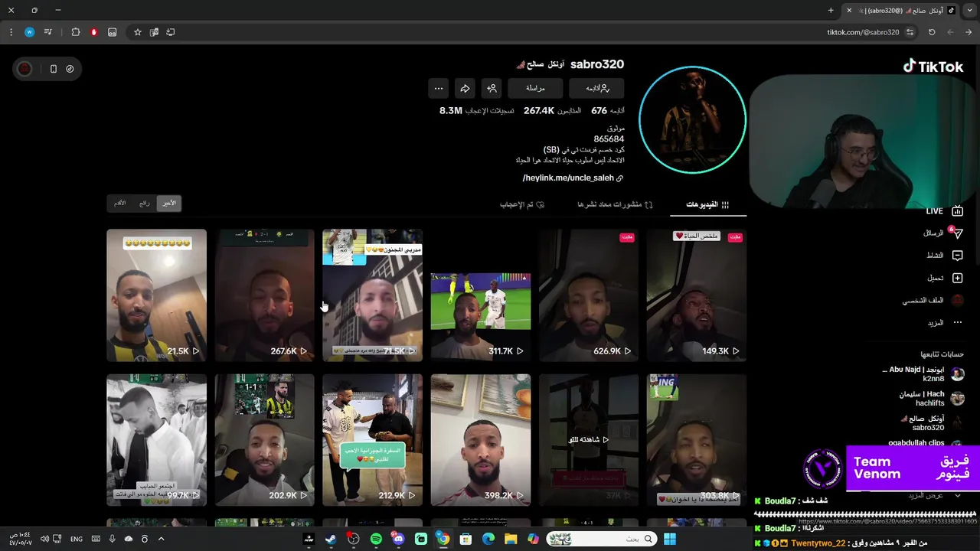The width and height of the screenshot is (980, 551).
Task: Open the media control playlist icon in toolbar
Action: [48, 32]
